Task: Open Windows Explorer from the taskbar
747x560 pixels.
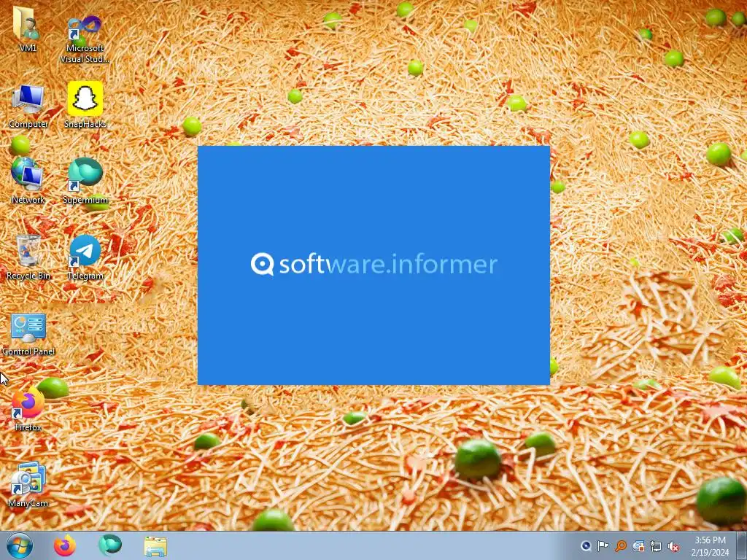Action: click(x=155, y=546)
